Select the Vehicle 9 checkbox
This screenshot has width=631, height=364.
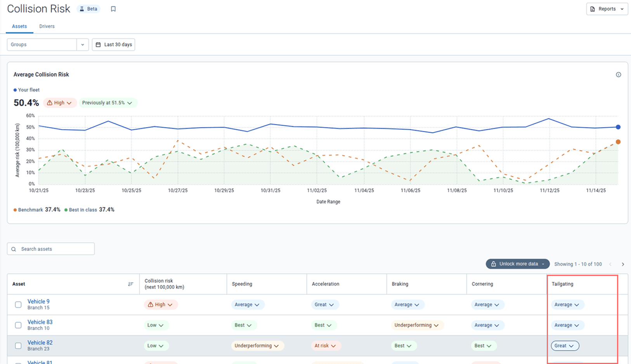pyautogui.click(x=18, y=305)
